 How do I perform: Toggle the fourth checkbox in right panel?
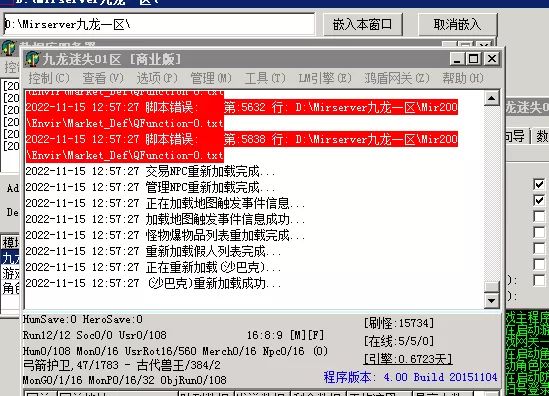tap(539, 232)
